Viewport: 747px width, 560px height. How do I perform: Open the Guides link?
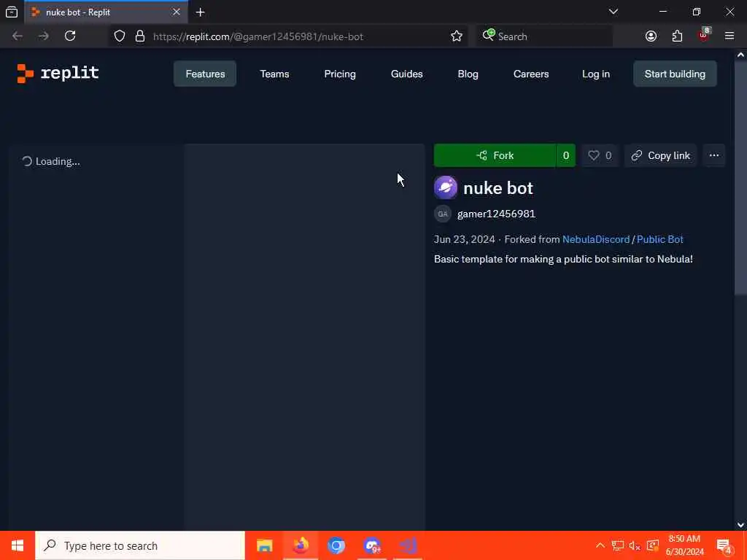(406, 74)
